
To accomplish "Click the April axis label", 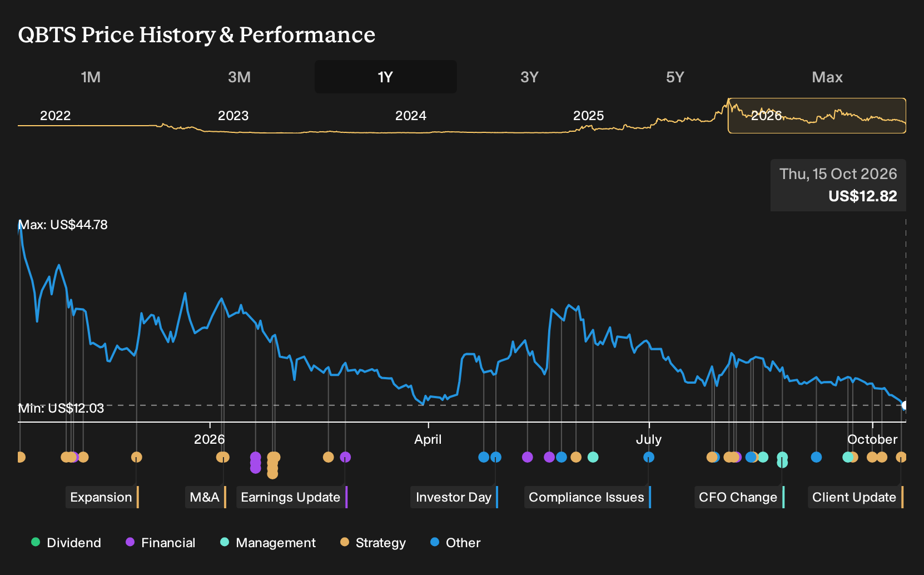I will point(428,439).
